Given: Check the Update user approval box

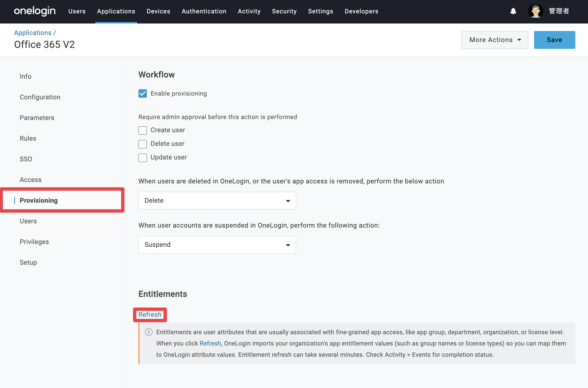Looking at the screenshot, I should (x=143, y=158).
